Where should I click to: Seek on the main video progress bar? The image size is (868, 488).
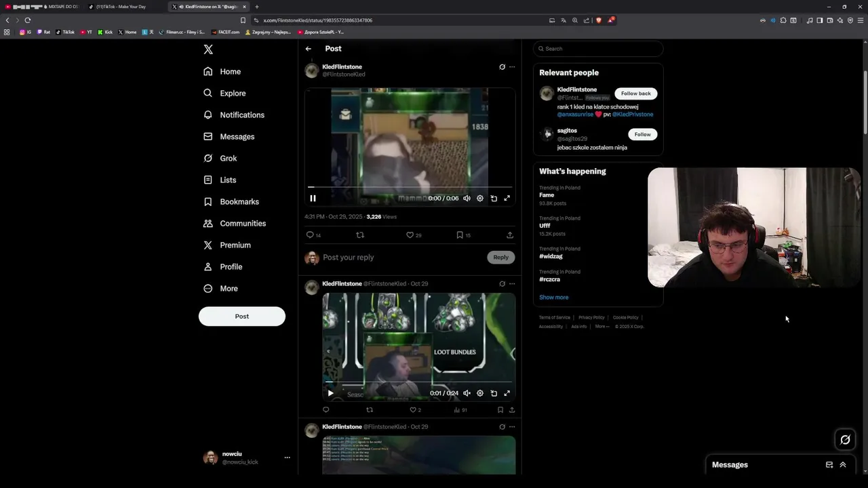(410, 186)
